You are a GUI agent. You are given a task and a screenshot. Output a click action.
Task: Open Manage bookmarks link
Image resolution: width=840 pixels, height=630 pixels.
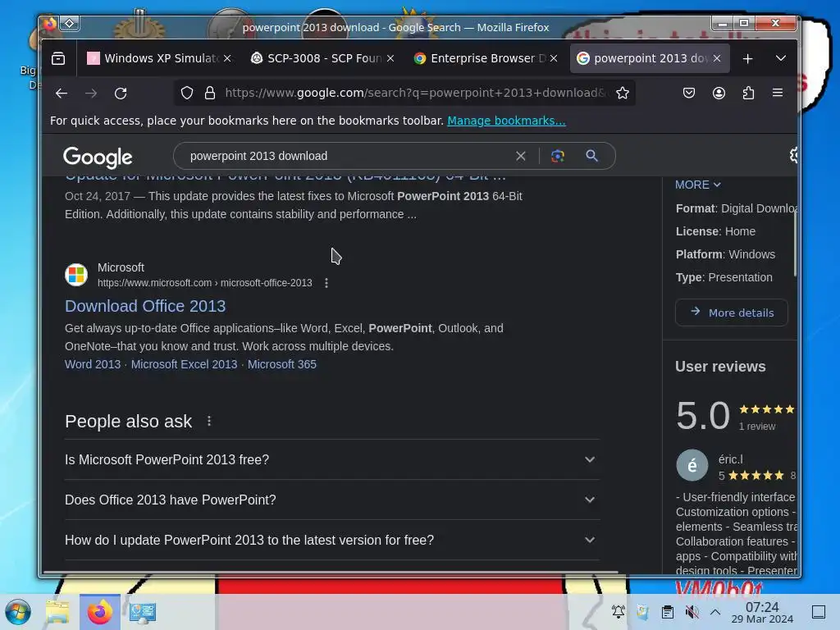506,121
